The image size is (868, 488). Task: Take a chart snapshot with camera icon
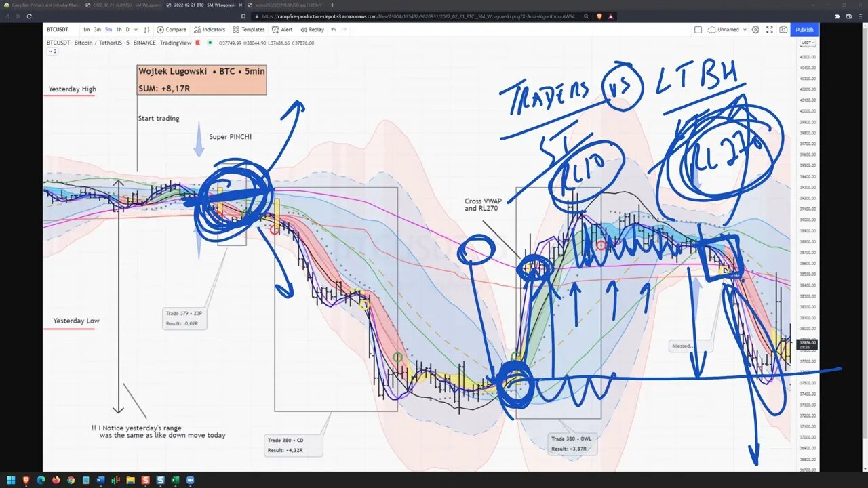click(x=783, y=30)
